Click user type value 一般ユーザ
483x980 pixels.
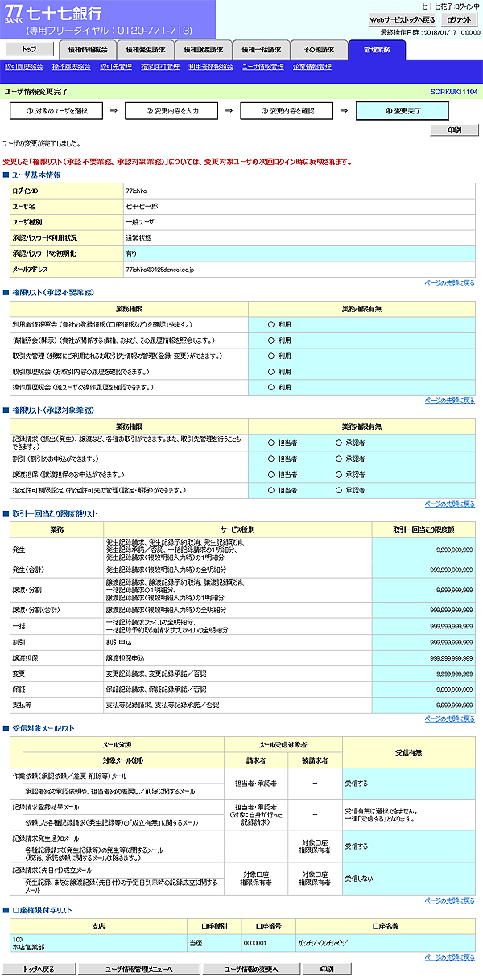tap(140, 222)
